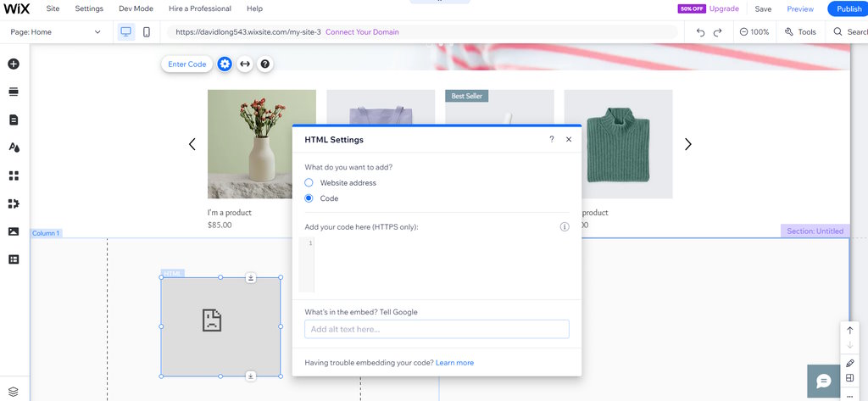
Task: Click the Wix logo
Action: pos(17,8)
